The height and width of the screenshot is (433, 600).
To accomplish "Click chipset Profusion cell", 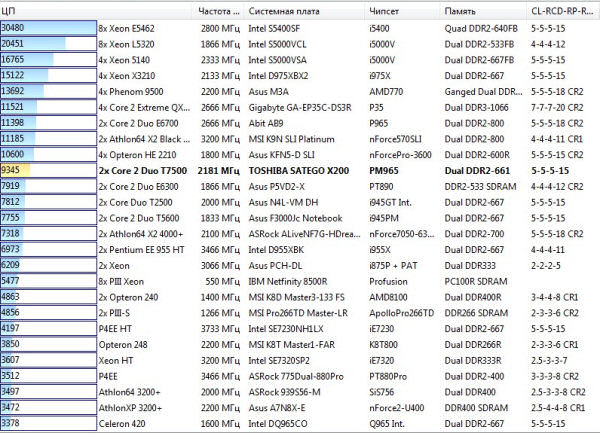I will 388,282.
